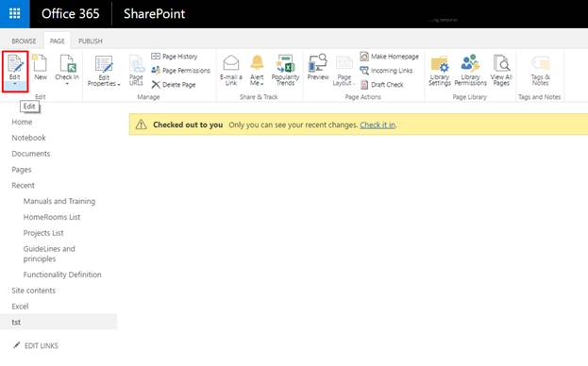This screenshot has width=588, height=366.
Task: Click the Page Layout icon
Action: pyautogui.click(x=344, y=63)
